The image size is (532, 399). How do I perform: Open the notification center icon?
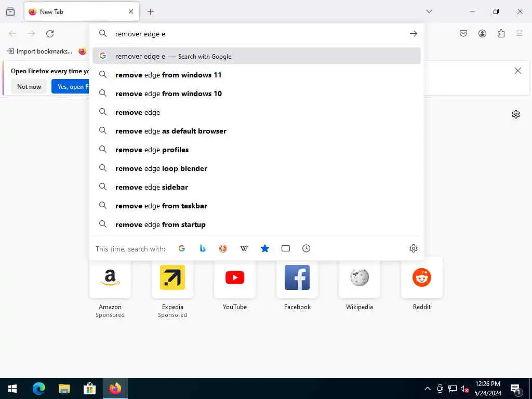point(516,389)
